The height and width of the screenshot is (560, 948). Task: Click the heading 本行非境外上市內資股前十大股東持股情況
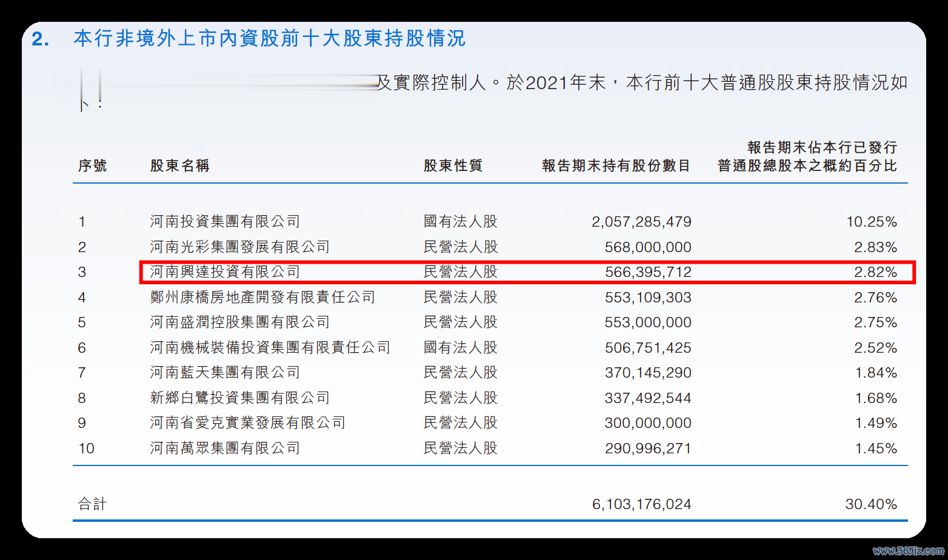(270, 38)
